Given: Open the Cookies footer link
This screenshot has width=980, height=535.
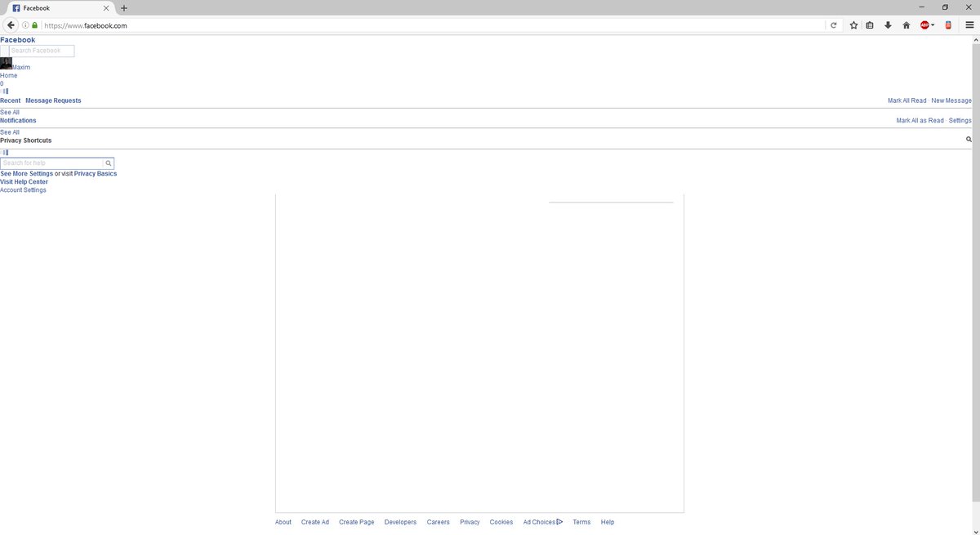Looking at the screenshot, I should tap(501, 522).
